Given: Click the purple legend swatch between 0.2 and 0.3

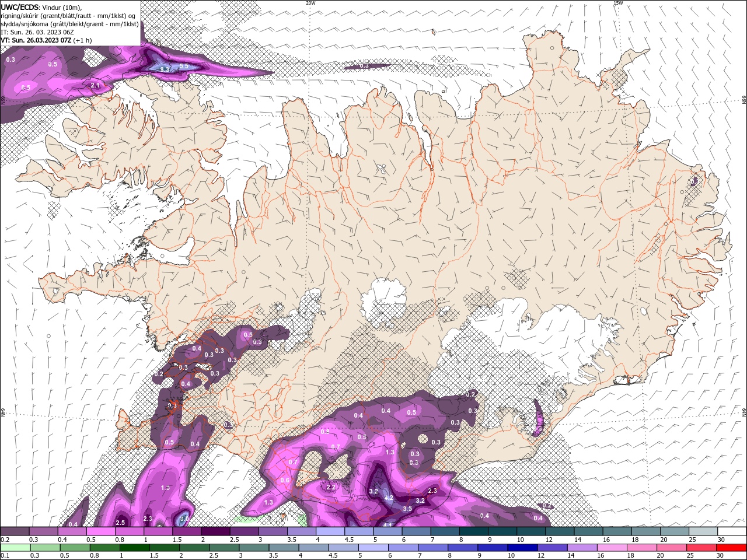Looking at the screenshot, I should (15, 531).
